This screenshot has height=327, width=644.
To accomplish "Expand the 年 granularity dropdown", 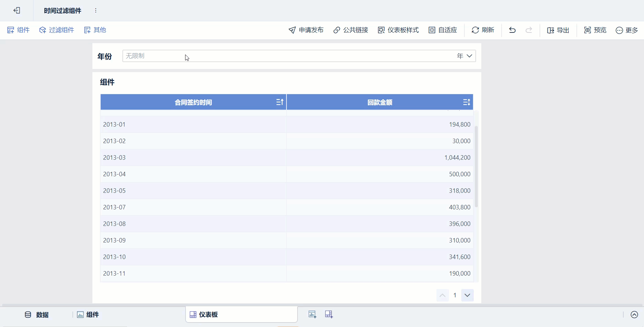I will (x=465, y=56).
